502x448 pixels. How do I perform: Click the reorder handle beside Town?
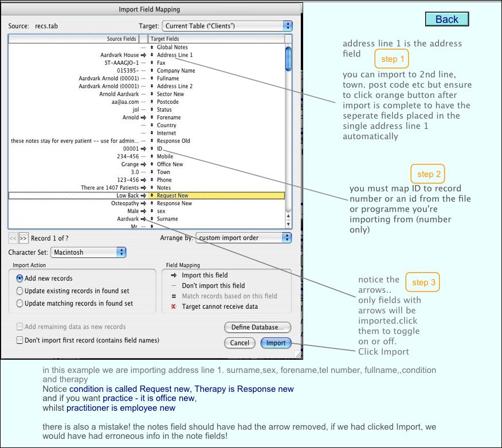coord(152,172)
